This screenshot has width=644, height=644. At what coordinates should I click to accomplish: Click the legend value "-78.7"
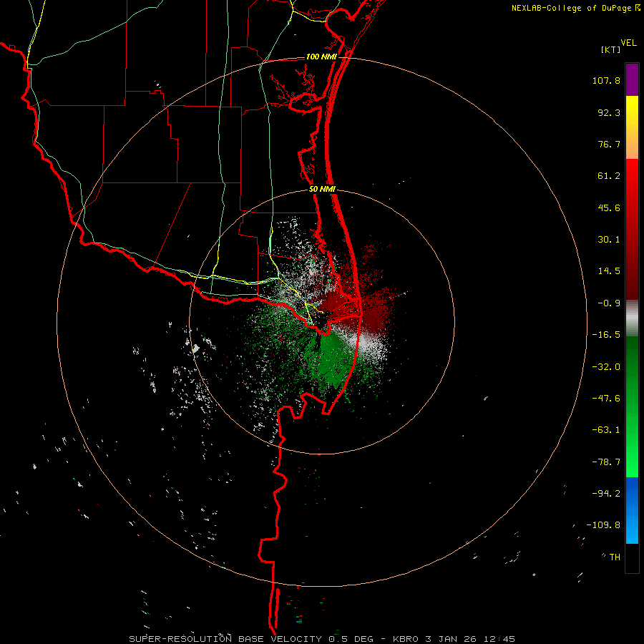click(606, 462)
